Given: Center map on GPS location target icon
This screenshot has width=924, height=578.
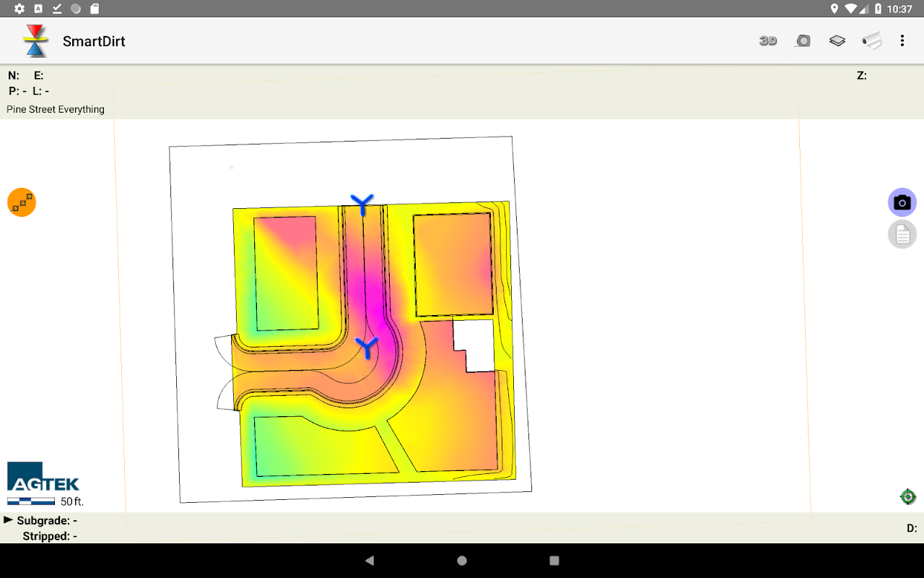Looking at the screenshot, I should (908, 496).
